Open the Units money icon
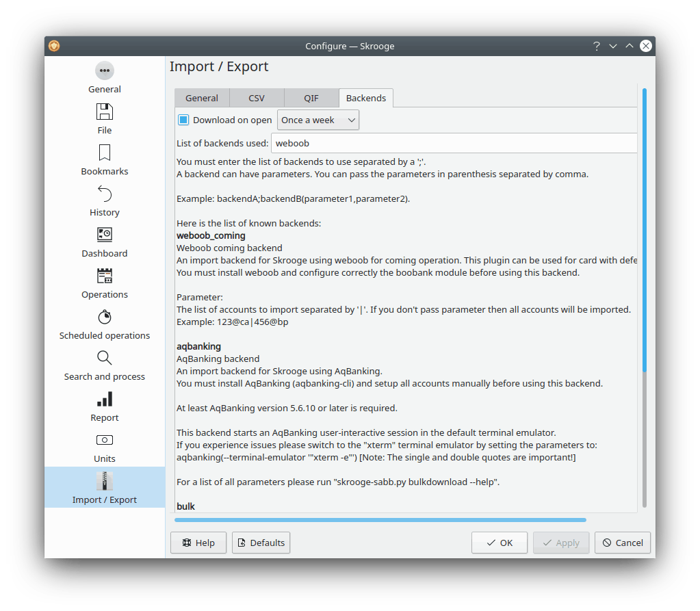Viewport: 700px width, 611px height. click(105, 440)
